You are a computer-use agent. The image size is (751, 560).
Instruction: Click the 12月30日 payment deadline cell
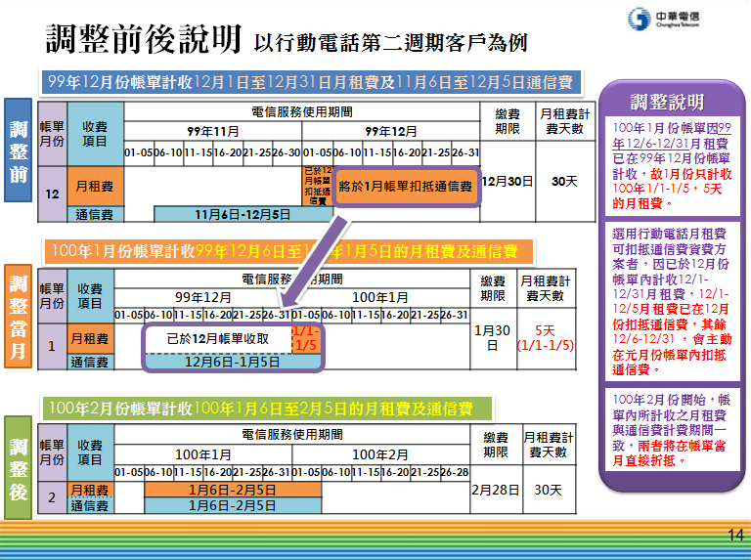[508, 182]
